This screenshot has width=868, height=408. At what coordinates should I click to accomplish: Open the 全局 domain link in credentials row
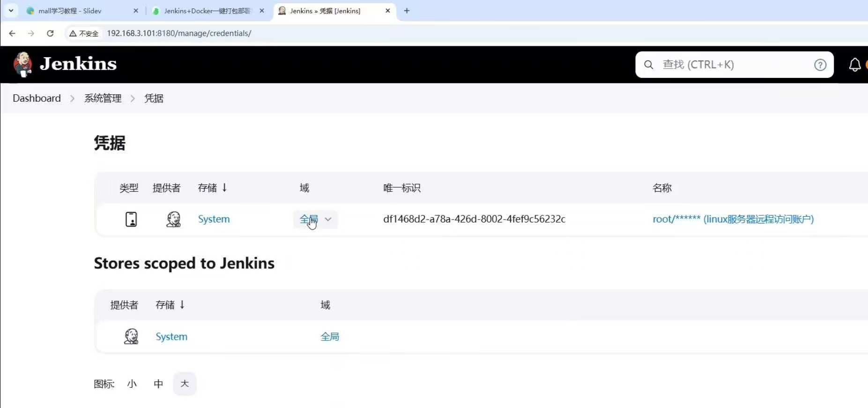click(x=309, y=219)
